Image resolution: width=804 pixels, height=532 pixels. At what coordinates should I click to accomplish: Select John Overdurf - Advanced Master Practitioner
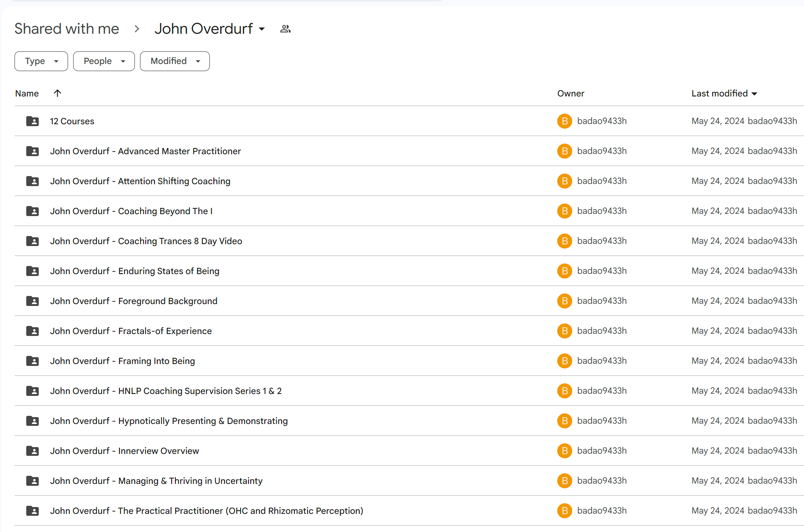coord(145,151)
